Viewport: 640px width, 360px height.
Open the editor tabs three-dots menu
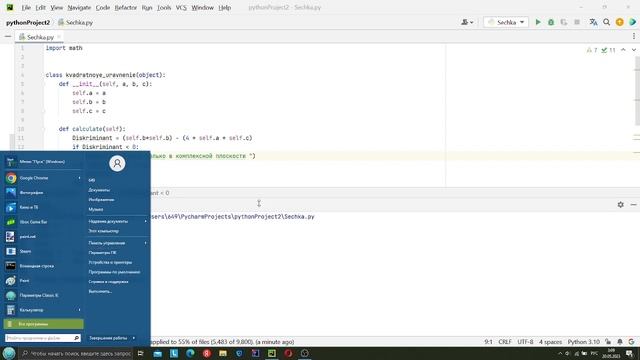pos(633,36)
